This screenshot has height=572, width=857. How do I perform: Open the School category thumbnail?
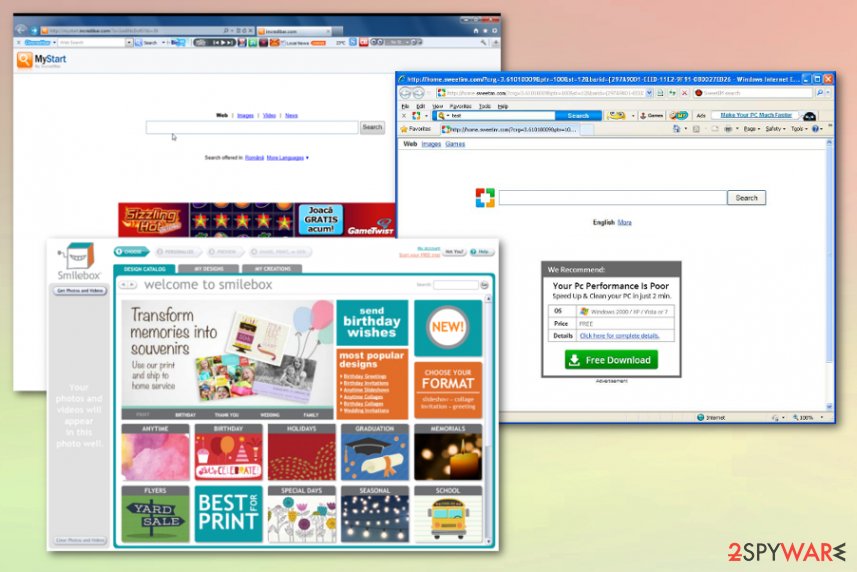448,514
